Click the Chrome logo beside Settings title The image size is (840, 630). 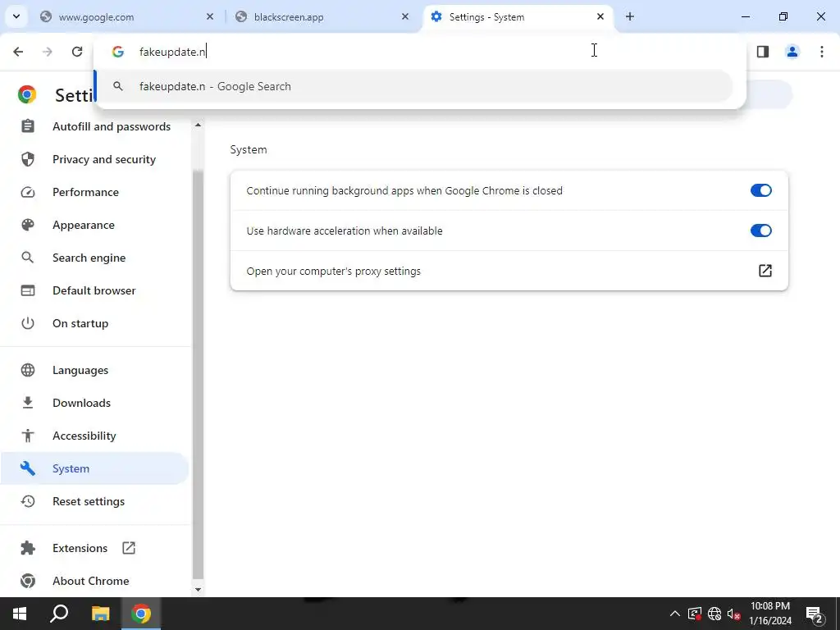[x=27, y=94]
